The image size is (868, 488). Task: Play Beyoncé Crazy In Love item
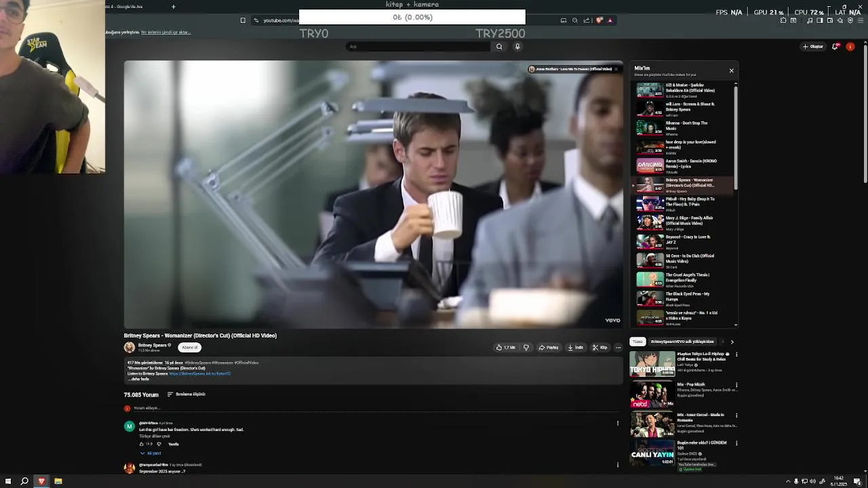point(684,242)
